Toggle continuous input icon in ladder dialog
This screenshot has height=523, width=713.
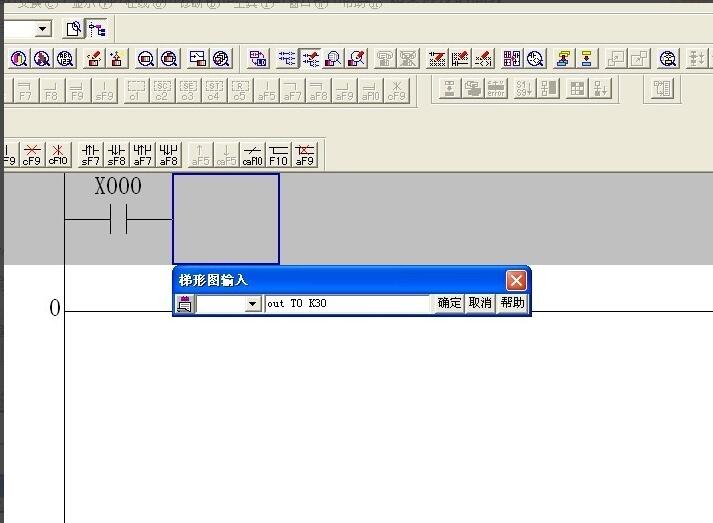[184, 303]
